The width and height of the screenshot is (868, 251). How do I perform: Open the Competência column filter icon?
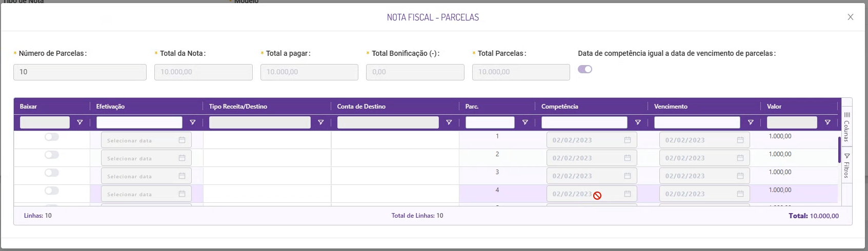pos(637,122)
